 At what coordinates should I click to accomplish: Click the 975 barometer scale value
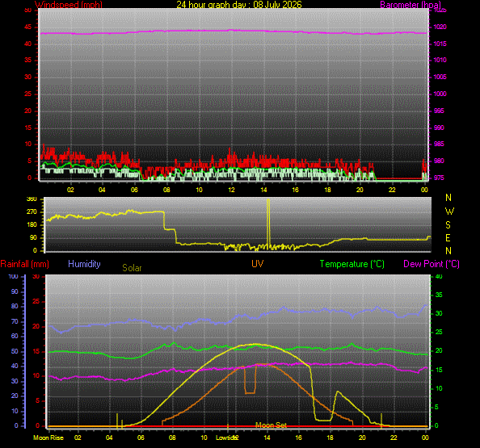(x=439, y=178)
